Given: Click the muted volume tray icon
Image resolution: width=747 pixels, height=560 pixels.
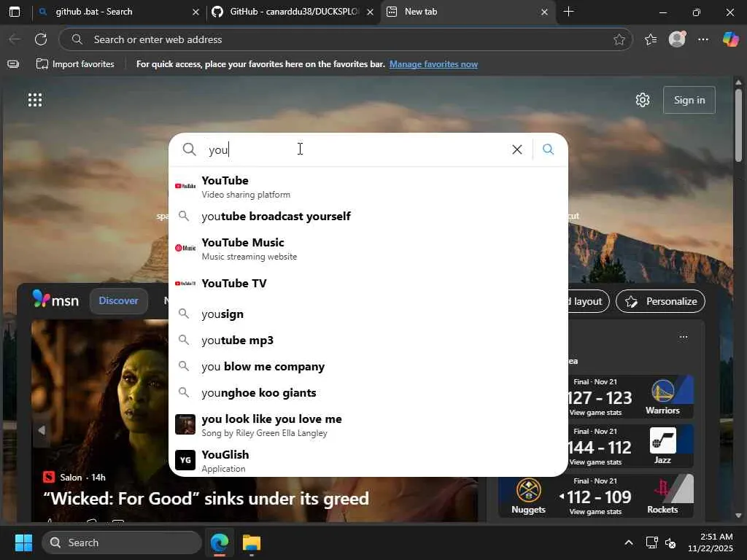Looking at the screenshot, I should click(670, 542).
